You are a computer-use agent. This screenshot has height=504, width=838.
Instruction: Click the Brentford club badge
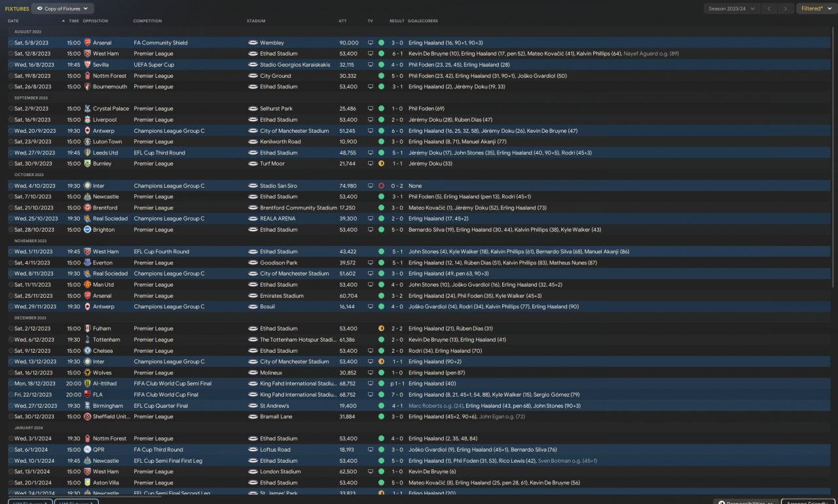click(88, 207)
